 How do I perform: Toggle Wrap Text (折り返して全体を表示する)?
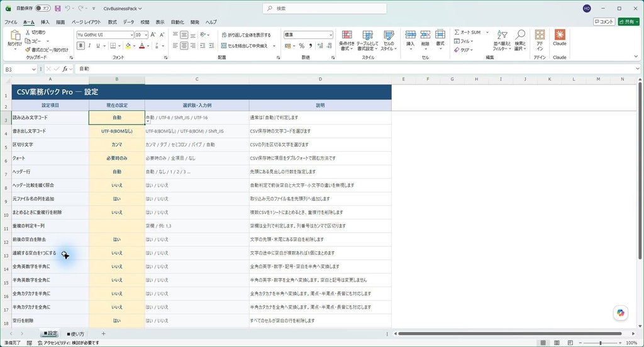(246, 35)
